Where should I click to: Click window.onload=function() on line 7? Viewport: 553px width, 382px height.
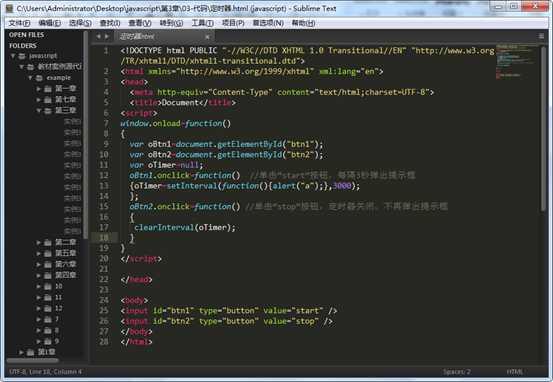tap(176, 123)
